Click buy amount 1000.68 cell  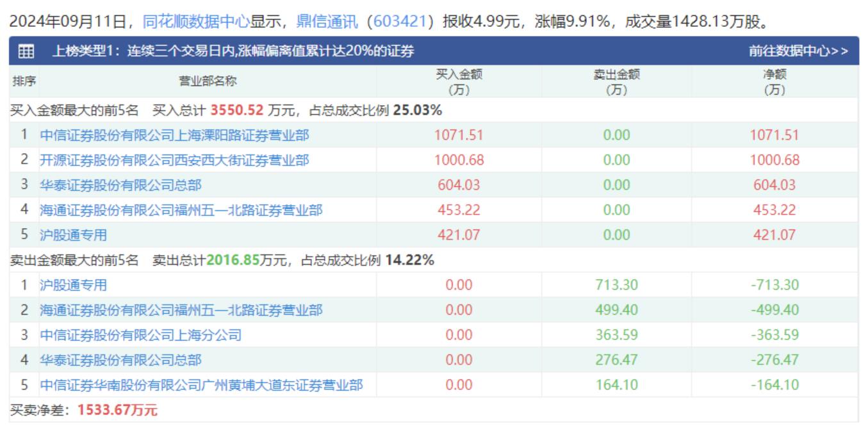(x=459, y=160)
